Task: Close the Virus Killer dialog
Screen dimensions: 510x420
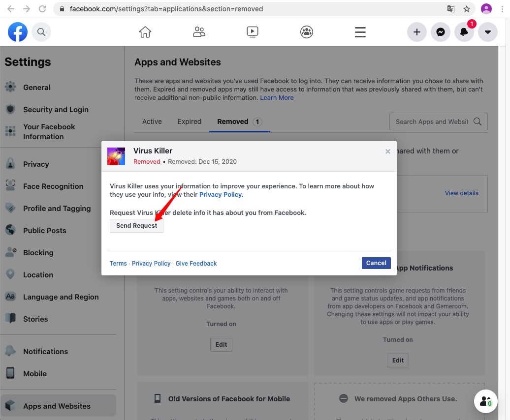Action: click(x=388, y=151)
